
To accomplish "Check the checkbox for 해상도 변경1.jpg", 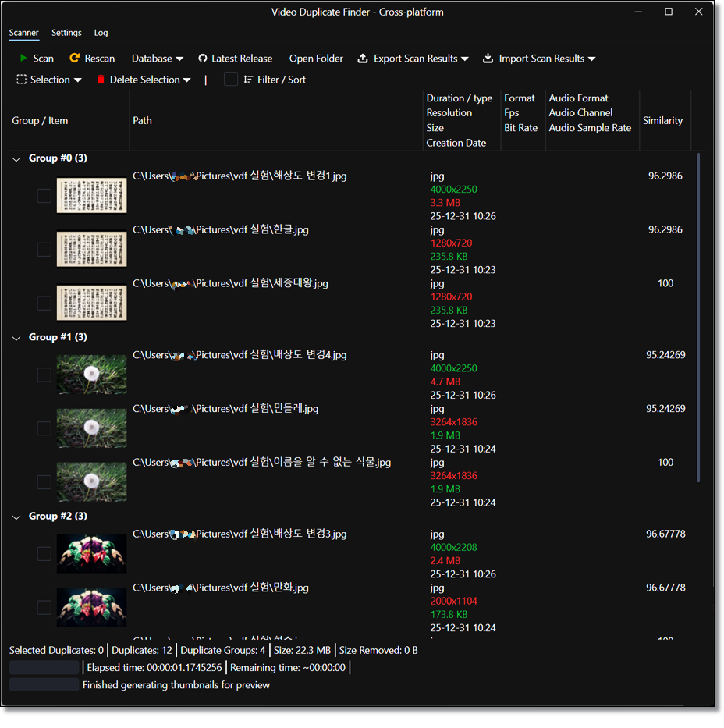I will click(44, 195).
